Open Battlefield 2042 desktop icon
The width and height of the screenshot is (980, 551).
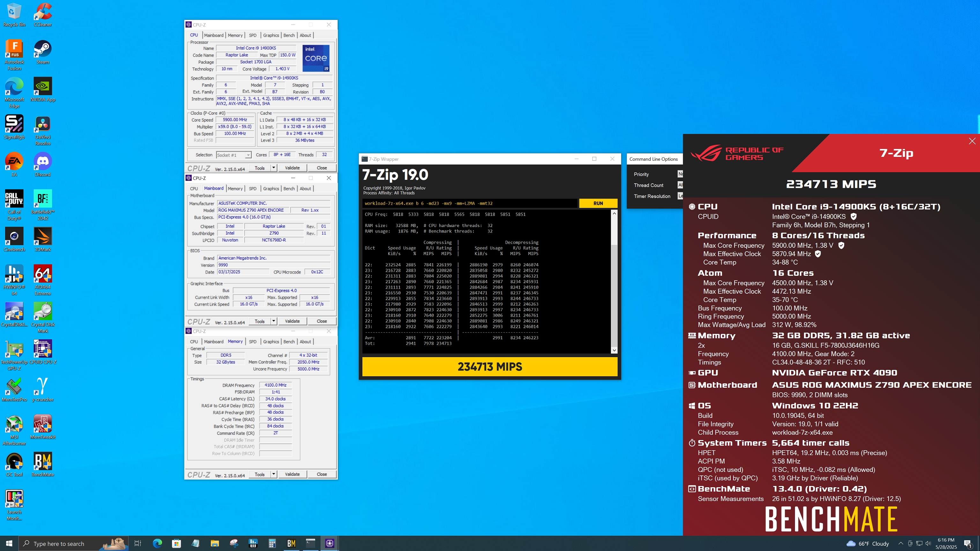click(43, 205)
